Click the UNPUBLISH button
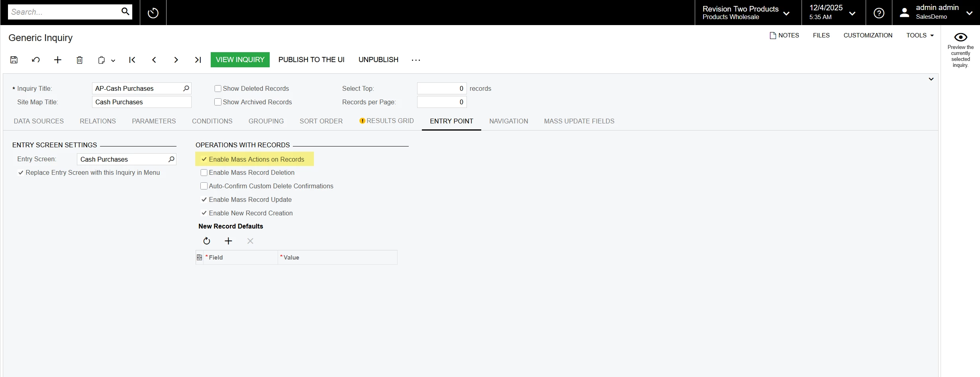The image size is (980, 377). click(378, 60)
